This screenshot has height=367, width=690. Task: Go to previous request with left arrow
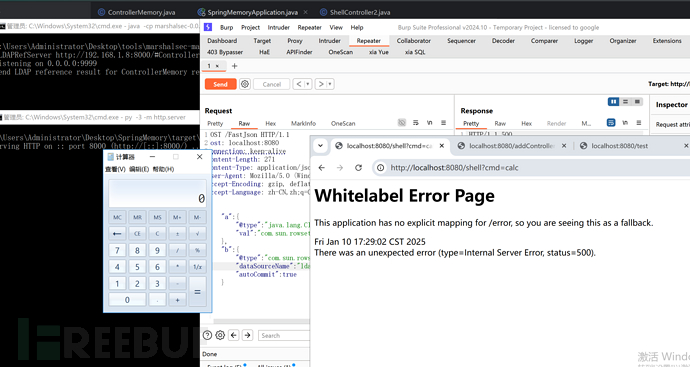[299, 84]
